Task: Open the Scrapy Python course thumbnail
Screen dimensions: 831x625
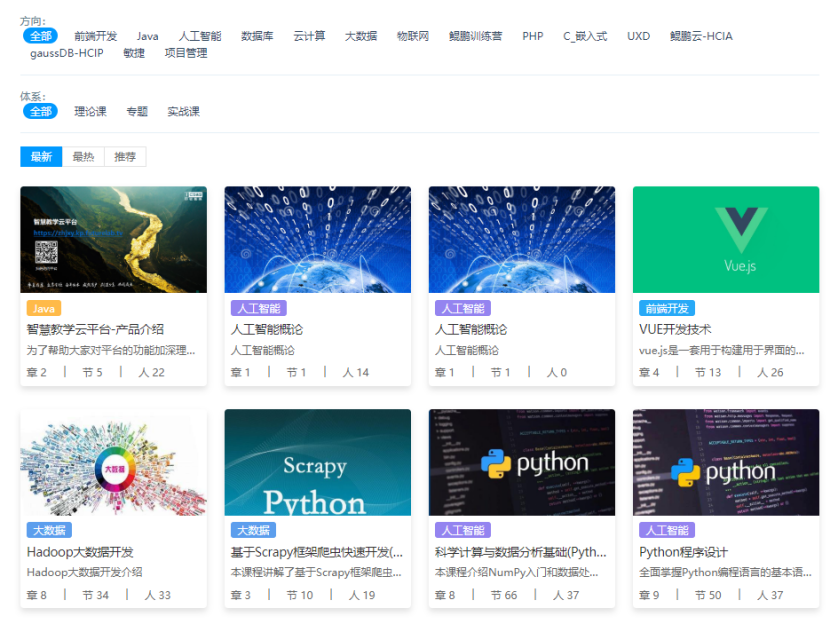Action: click(317, 462)
